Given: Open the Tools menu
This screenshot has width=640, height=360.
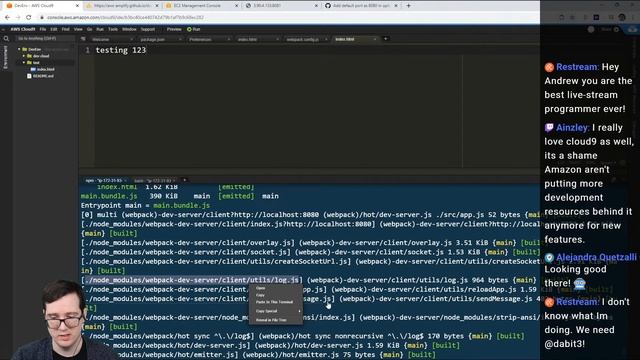Looking at the screenshot, I should point(113,29).
